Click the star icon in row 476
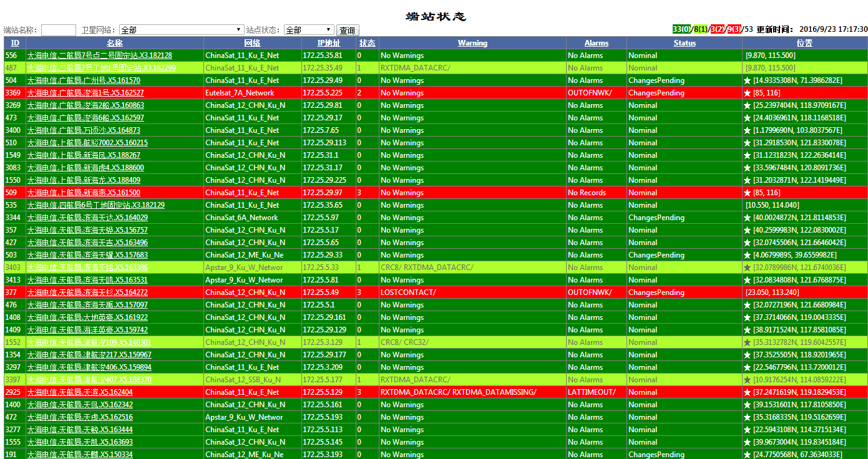This screenshot has height=459, width=868. 747,305
